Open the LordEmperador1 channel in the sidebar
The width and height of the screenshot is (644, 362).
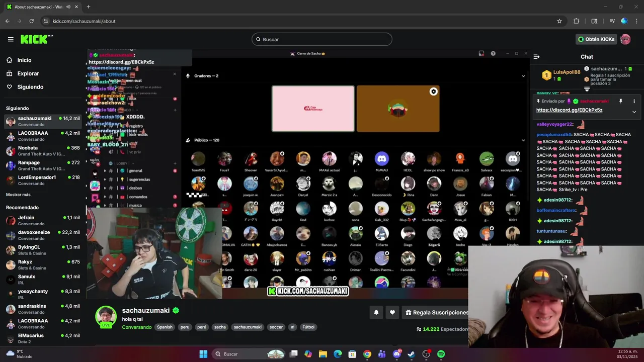43,180
